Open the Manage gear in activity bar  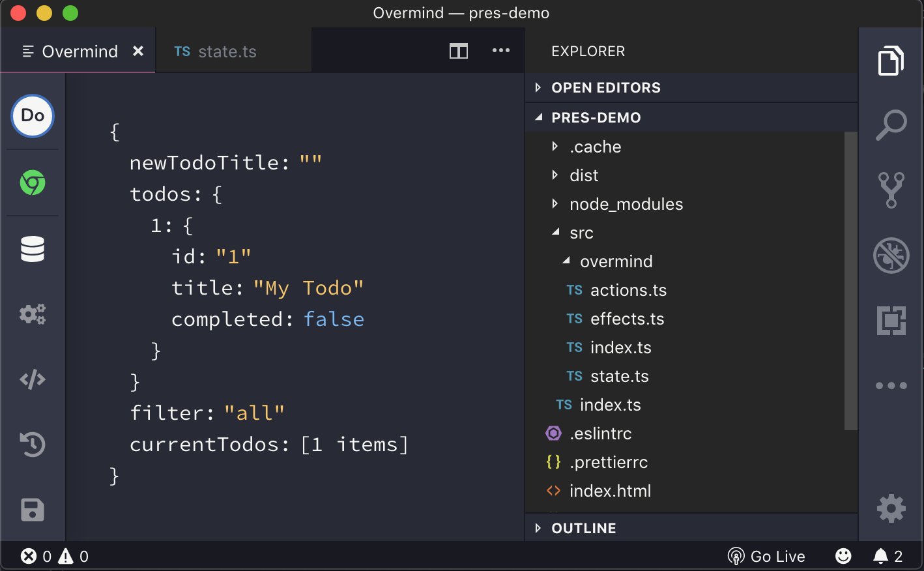point(891,508)
